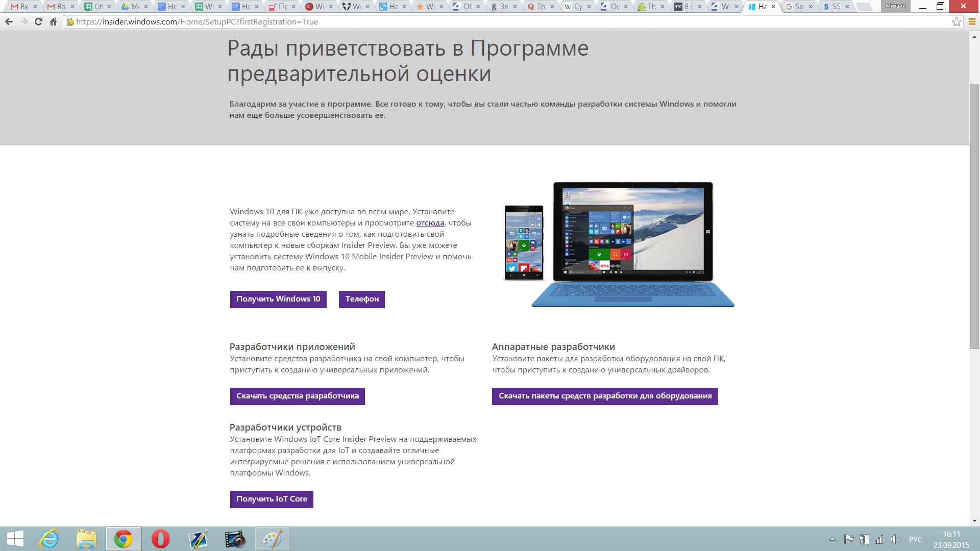Viewport: 980px width, 551px height.
Task: Click 'Скачать пакеты средств разработки для оборудования'
Action: click(x=605, y=396)
